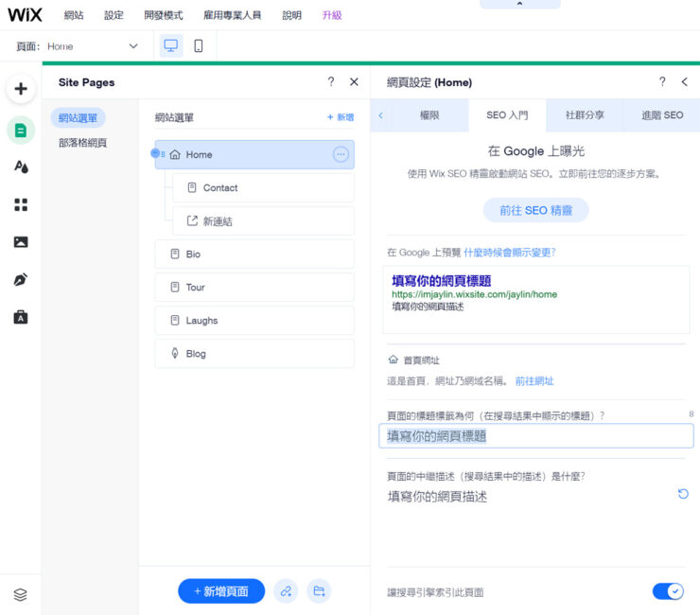
Task: Switch to the 權限 tab
Action: click(429, 115)
